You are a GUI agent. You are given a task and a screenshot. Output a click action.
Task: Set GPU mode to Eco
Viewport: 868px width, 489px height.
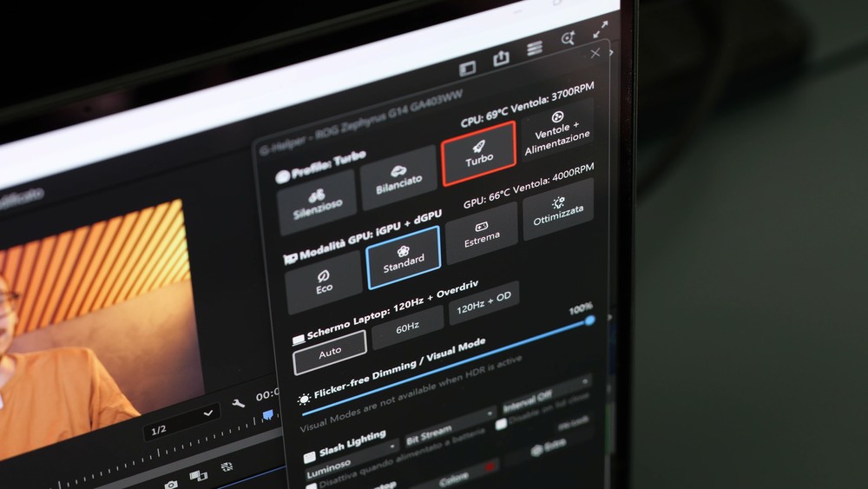point(324,281)
